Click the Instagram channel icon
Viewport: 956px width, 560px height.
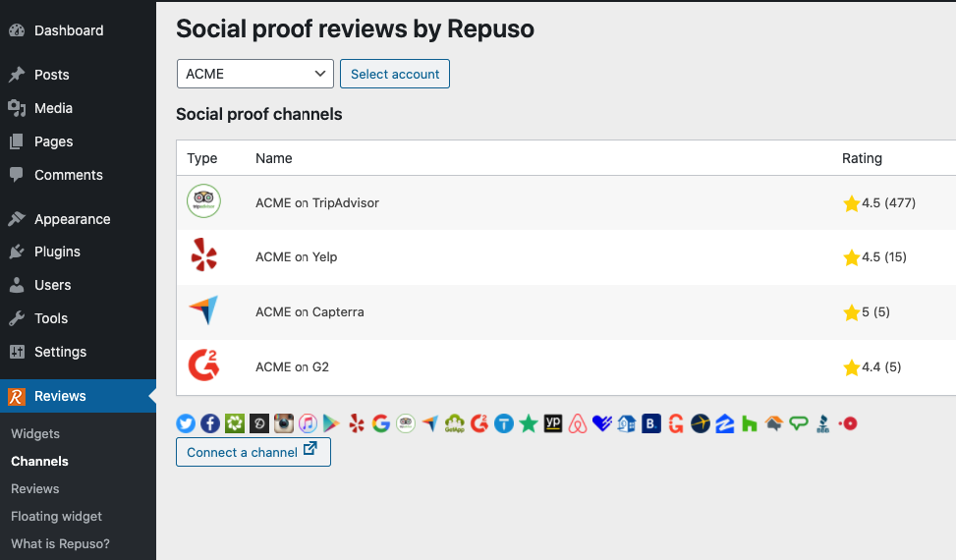click(284, 423)
